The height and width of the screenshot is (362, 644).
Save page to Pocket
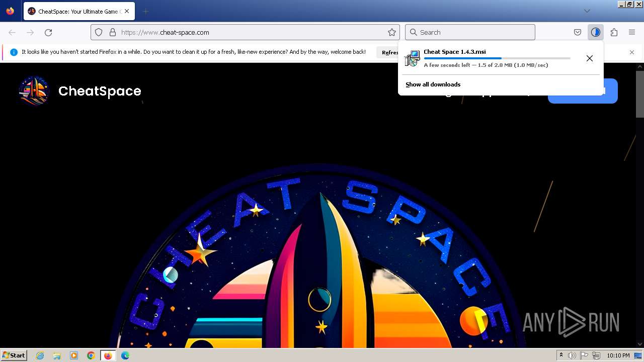[578, 32]
